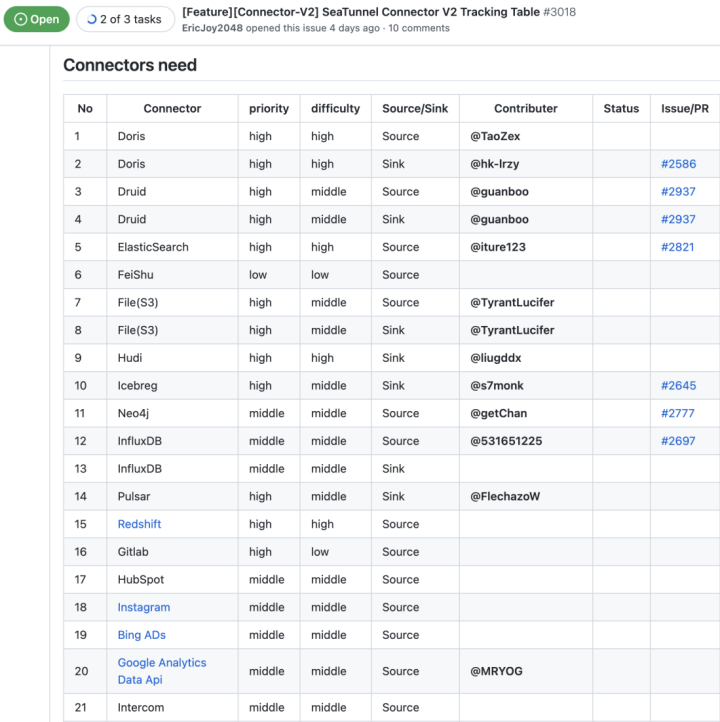This screenshot has height=722, width=720.
Task: Open issue link #2586
Action: pyautogui.click(x=678, y=164)
